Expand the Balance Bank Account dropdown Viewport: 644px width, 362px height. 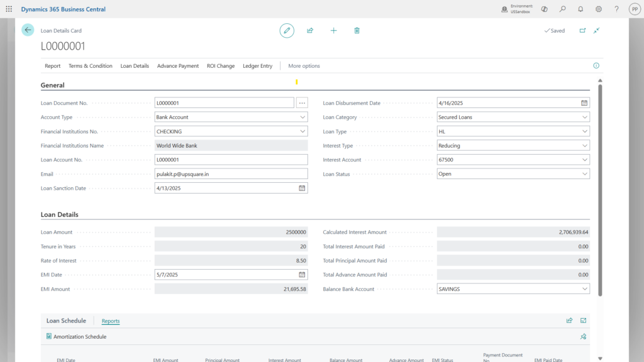tap(585, 289)
